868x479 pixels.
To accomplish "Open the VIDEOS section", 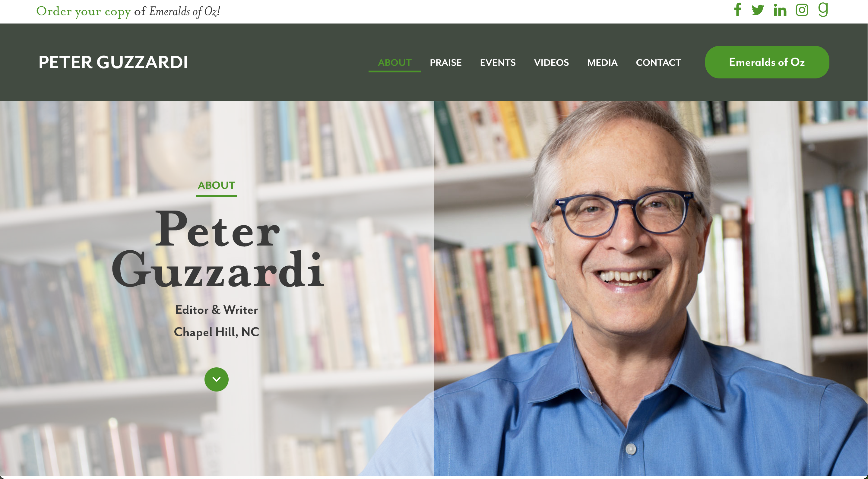I will (551, 63).
